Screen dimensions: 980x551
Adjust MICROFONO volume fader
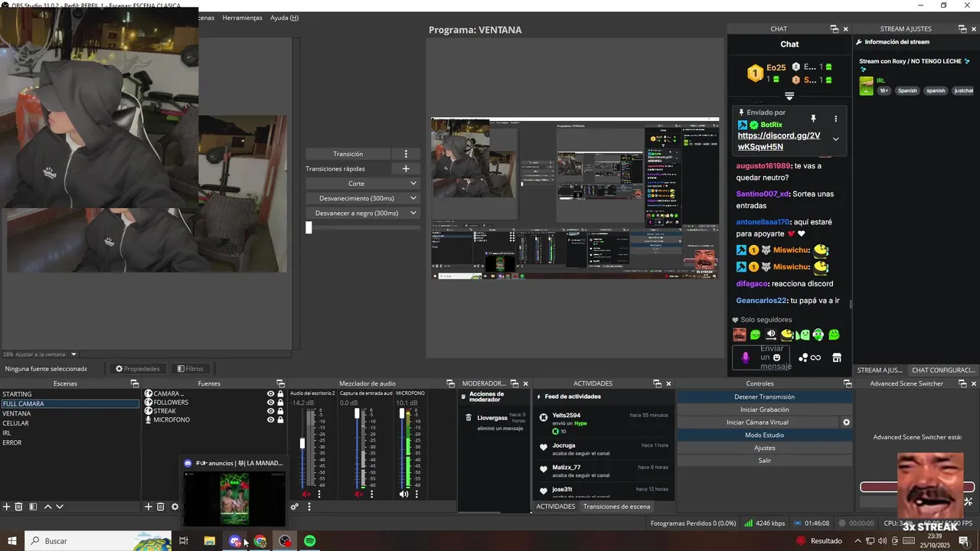402,414
